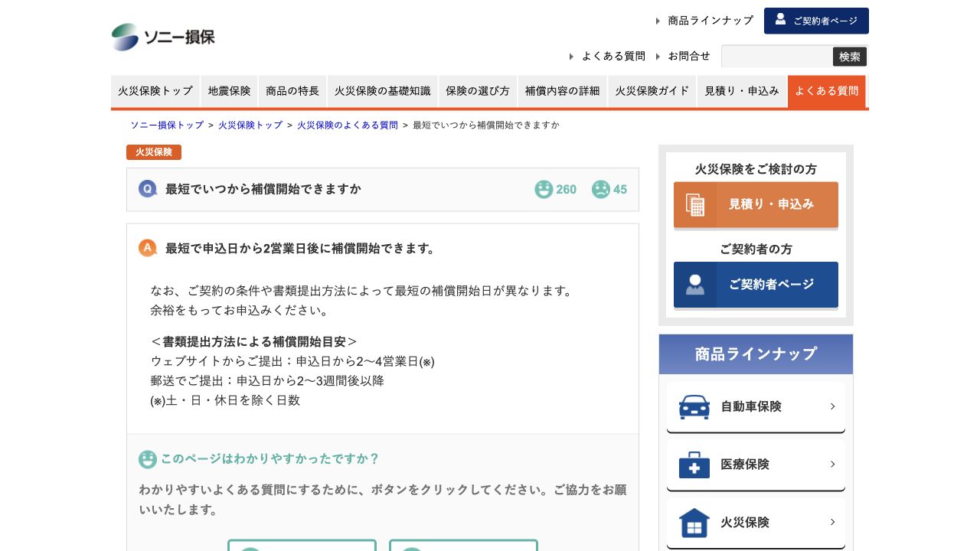Click お問合せ header link
The height and width of the screenshot is (551, 980).
coord(689,57)
